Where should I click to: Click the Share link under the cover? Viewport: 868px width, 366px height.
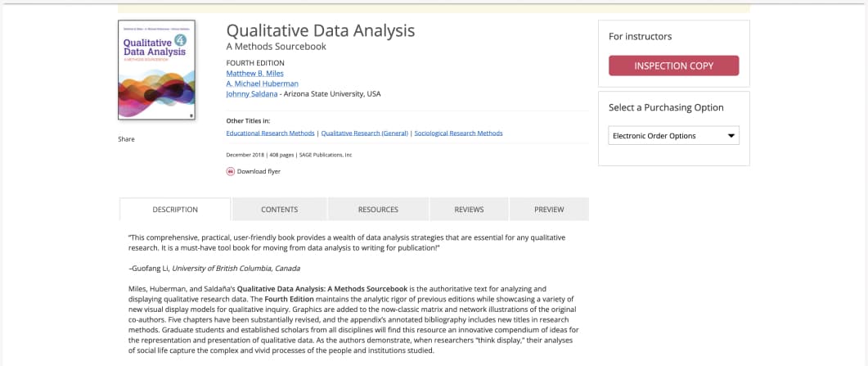[x=126, y=139]
